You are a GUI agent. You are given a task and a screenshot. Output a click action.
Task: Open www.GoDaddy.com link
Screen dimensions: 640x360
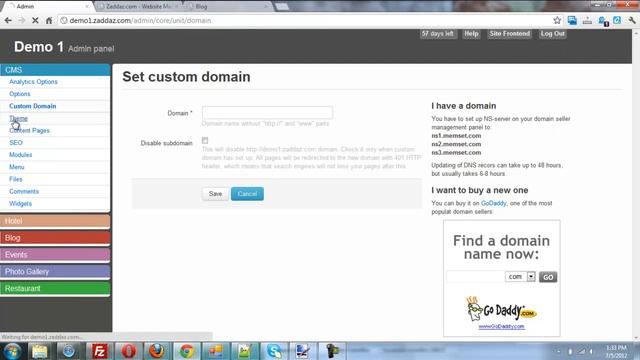click(501, 327)
